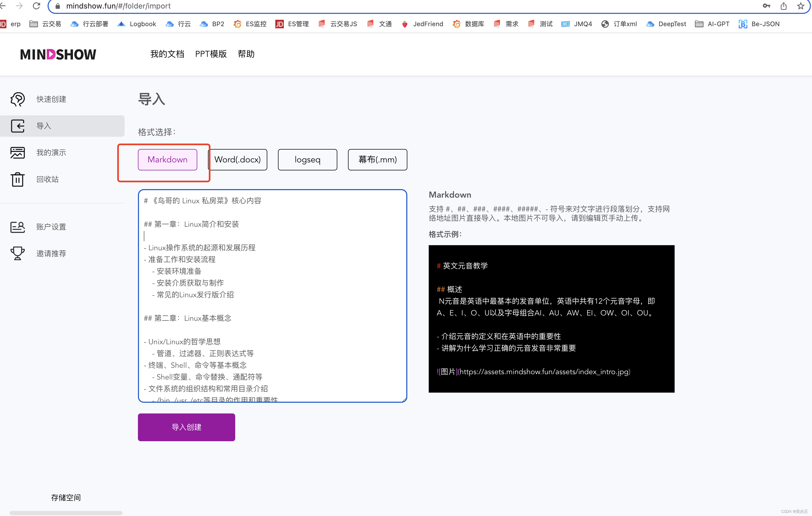The image size is (812, 516).
Task: Select 导入 in the sidebar
Action: [x=62, y=126]
